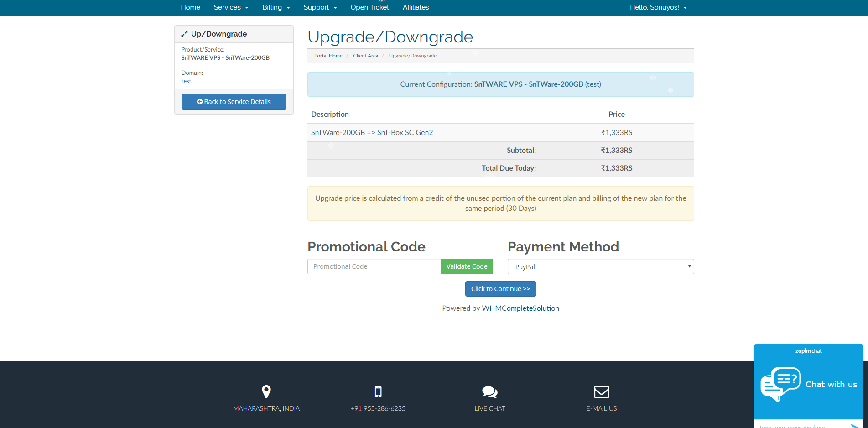
Task: Click the Validate Code button
Action: click(467, 266)
